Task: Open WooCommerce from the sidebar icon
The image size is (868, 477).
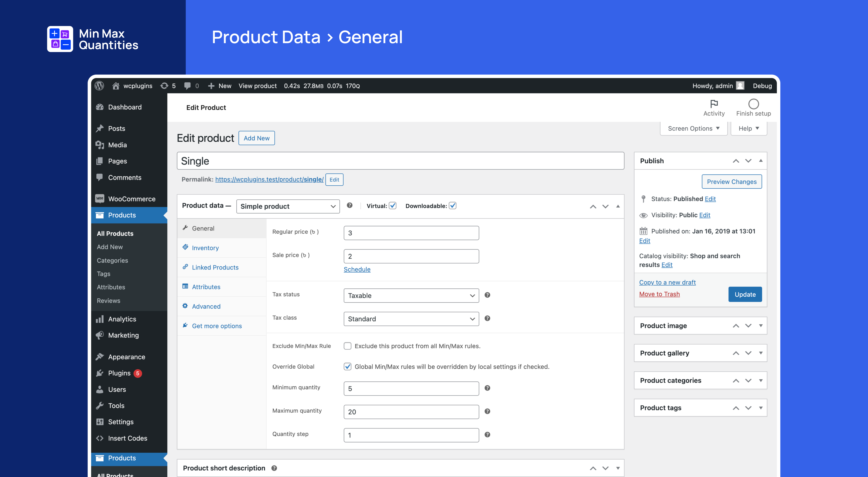Action: click(100, 199)
